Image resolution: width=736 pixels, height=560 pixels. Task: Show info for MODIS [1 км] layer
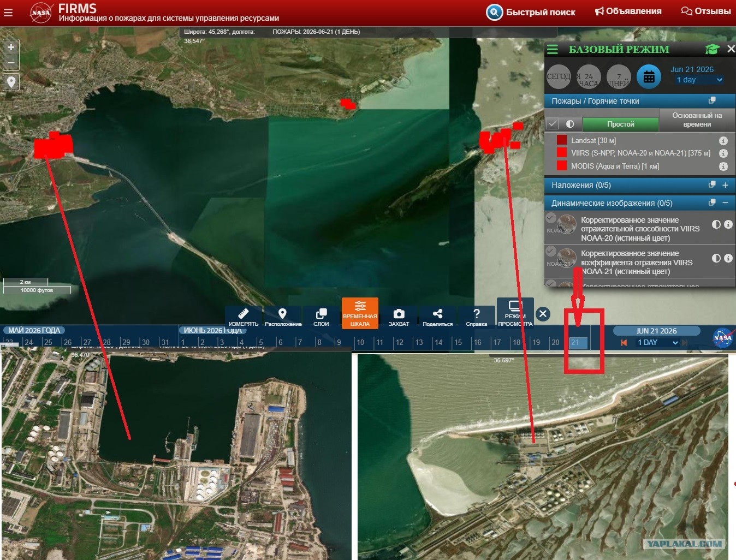[723, 166]
